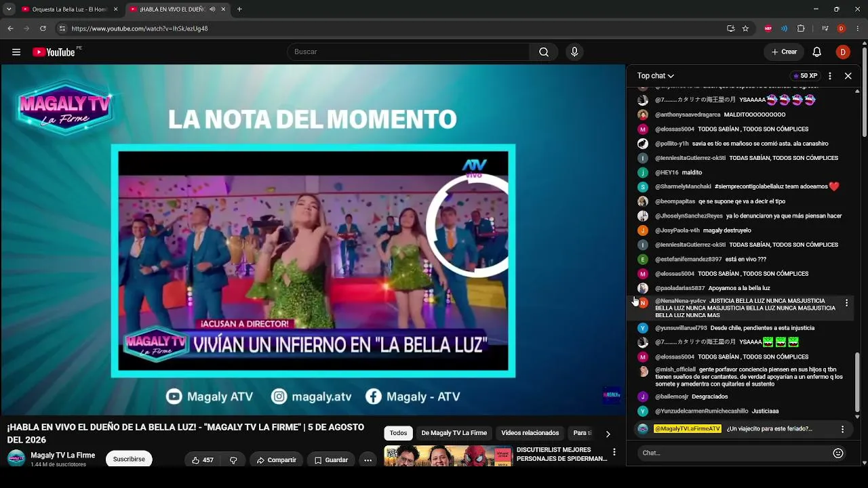The width and height of the screenshot is (868, 488).
Task: Select the Todos filter chip
Action: 398,433
